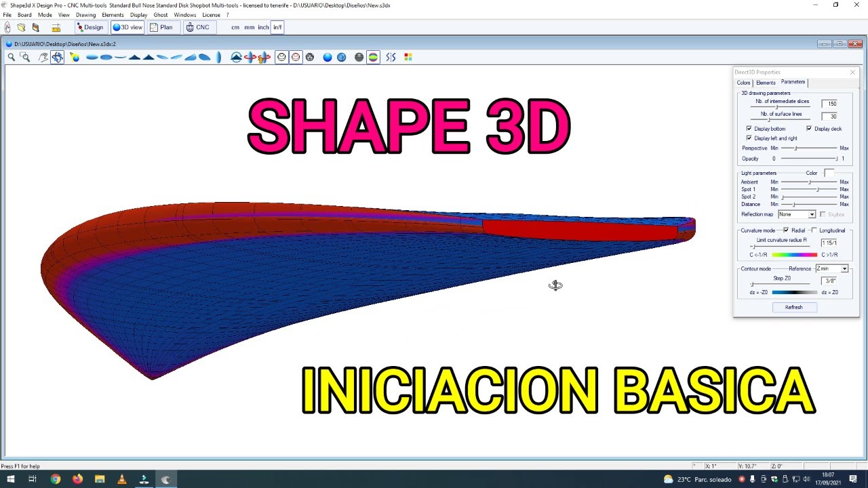
Task: Uncheck Display left and right checkbox
Action: 749,138
